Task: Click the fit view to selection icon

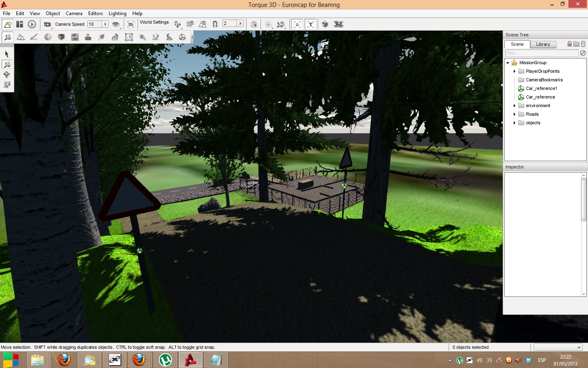Action: [x=131, y=24]
